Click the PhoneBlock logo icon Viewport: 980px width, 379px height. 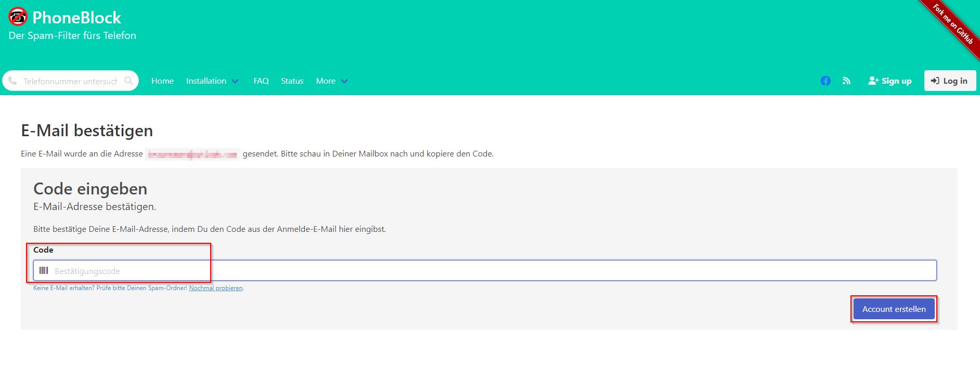[x=18, y=17]
